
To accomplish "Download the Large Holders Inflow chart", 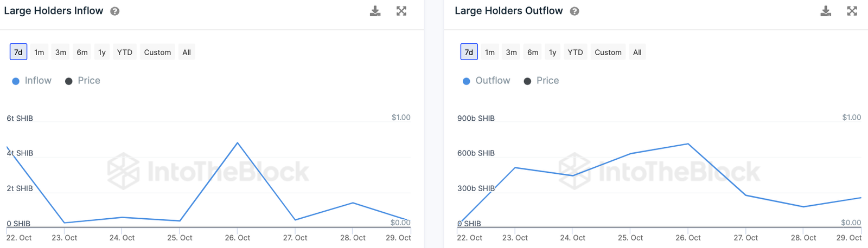I will click(375, 11).
